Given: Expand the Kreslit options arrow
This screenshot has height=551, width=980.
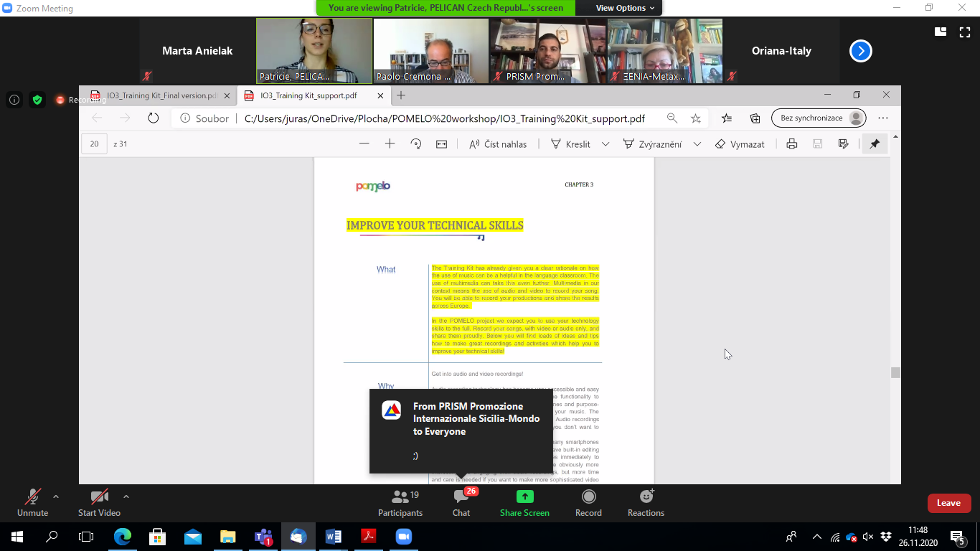Looking at the screenshot, I should point(606,144).
